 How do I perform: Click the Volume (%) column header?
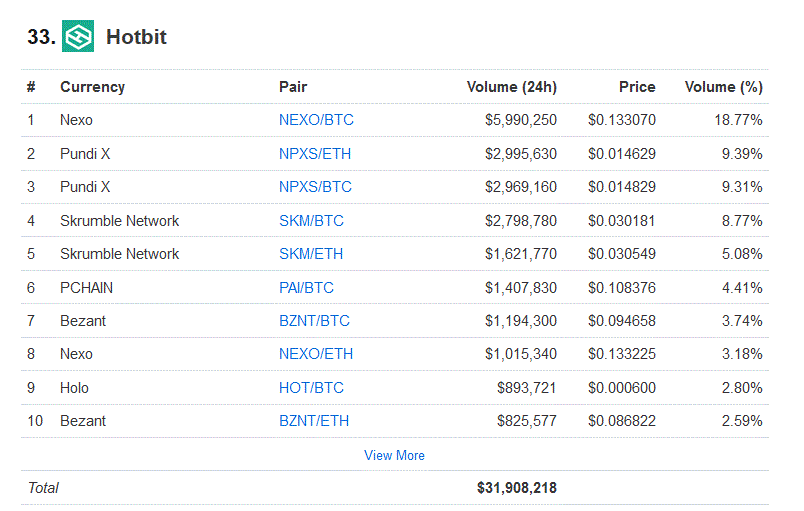click(x=723, y=87)
